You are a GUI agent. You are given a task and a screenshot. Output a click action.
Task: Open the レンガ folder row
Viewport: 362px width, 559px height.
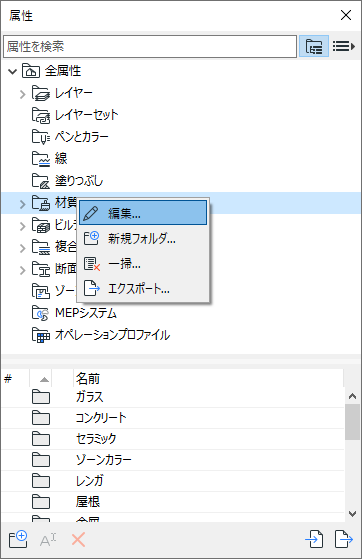click(173, 481)
